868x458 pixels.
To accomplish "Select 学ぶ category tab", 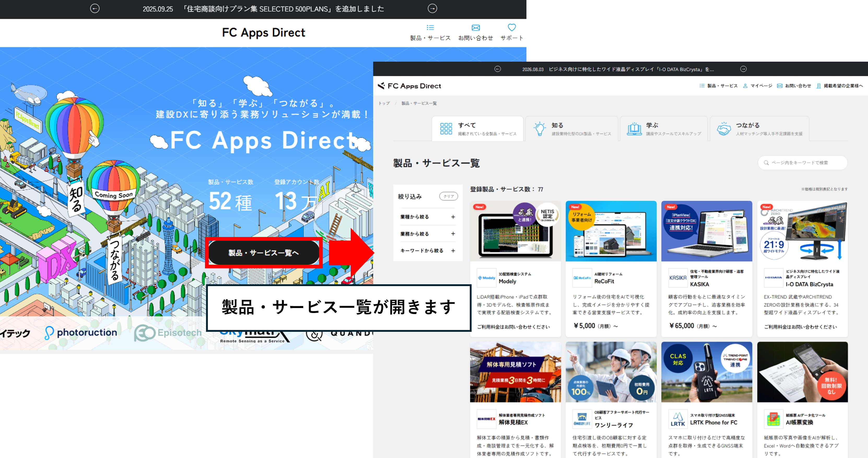I will (664, 129).
